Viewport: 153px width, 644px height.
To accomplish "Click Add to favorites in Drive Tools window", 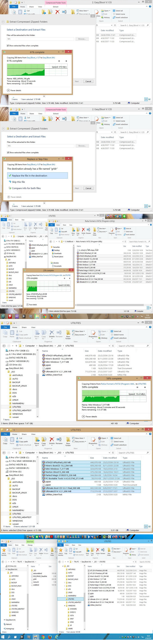I will [4, 552].
